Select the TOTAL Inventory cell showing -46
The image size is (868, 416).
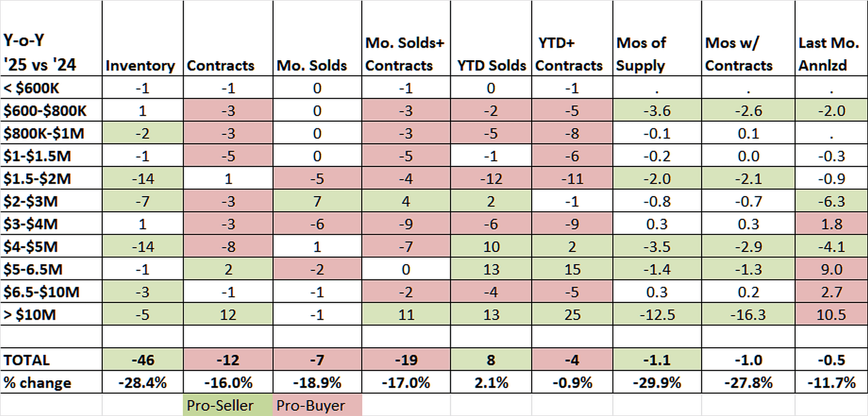tap(143, 360)
